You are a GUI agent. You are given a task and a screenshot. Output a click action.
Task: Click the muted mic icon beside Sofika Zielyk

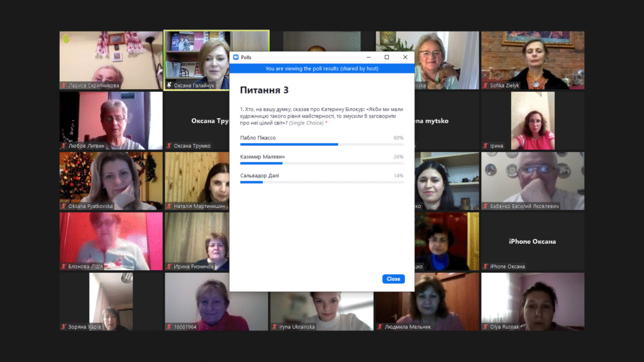tap(485, 85)
